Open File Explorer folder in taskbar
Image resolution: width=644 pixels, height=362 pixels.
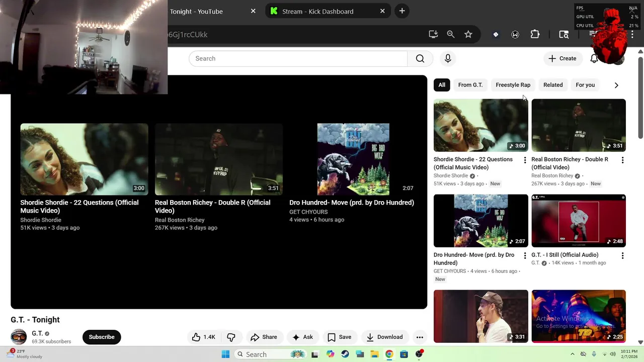click(x=374, y=354)
